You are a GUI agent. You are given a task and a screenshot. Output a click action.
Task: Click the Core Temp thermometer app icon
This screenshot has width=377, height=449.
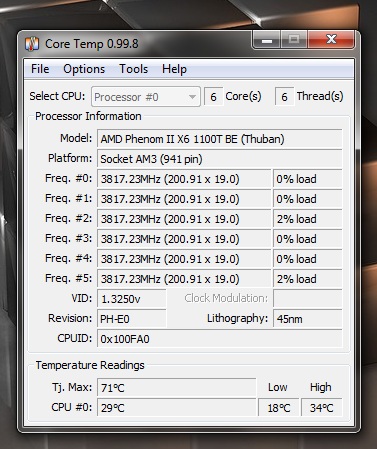coord(32,44)
